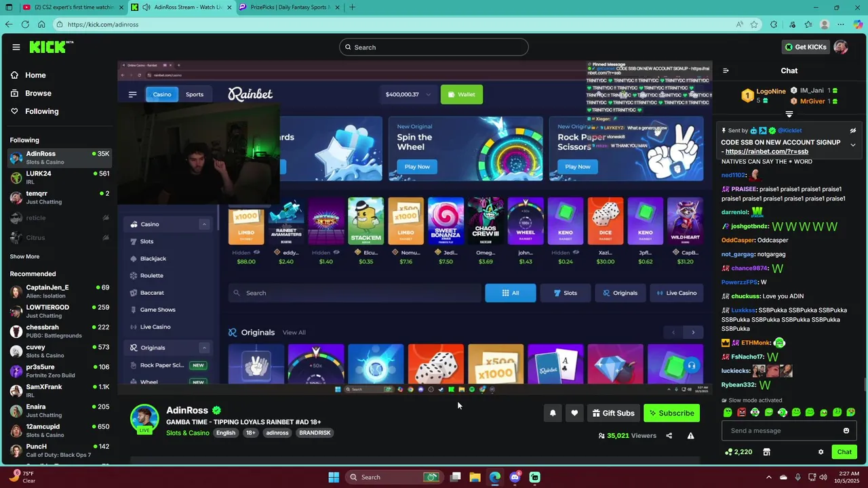Screen dimensions: 868x488
Task: Open chessbrah recommended channel
Action: [60, 331]
